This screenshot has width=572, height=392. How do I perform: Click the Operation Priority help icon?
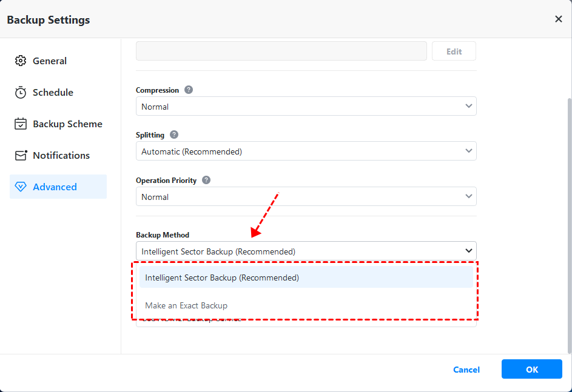(x=206, y=180)
